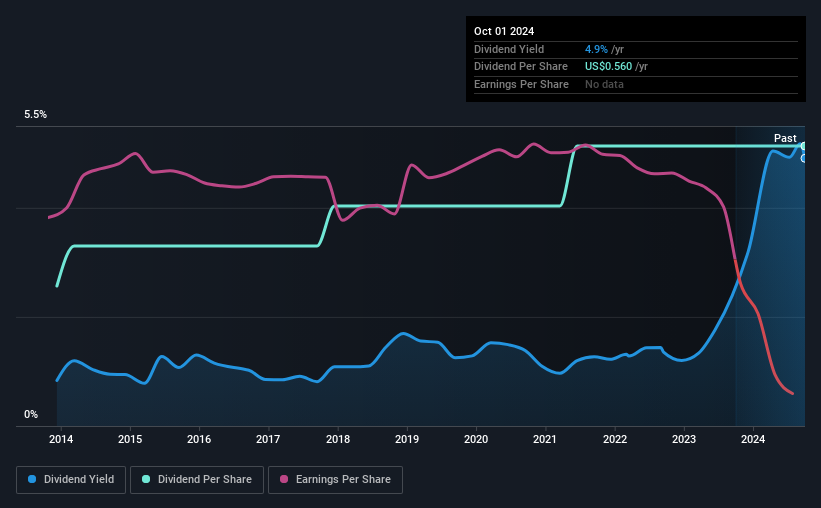Click the 0% y-axis label
The width and height of the screenshot is (821, 508).
[x=31, y=414]
